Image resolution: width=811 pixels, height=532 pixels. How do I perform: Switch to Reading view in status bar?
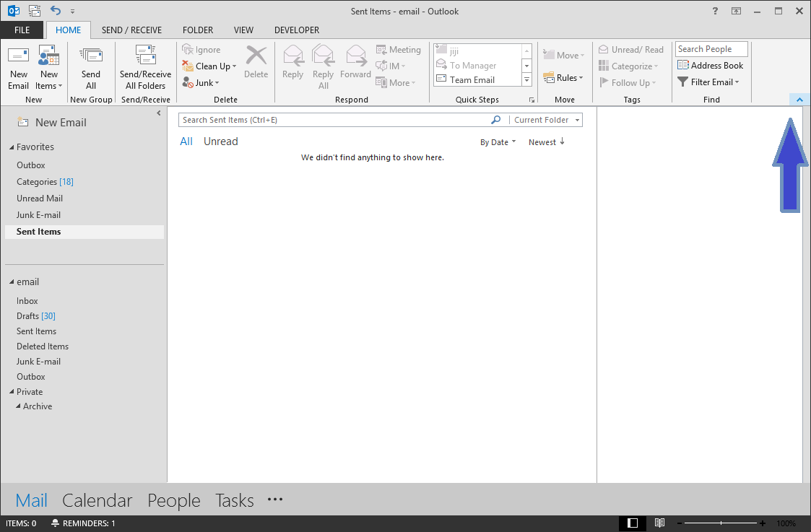[659, 523]
